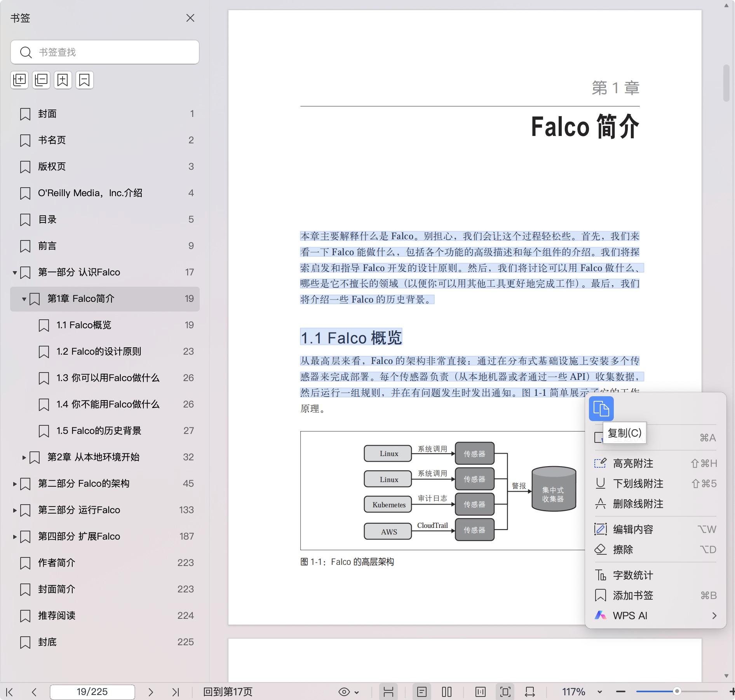Click the delete bookmark icon in sidebar
The height and width of the screenshot is (700, 735).
(x=84, y=80)
